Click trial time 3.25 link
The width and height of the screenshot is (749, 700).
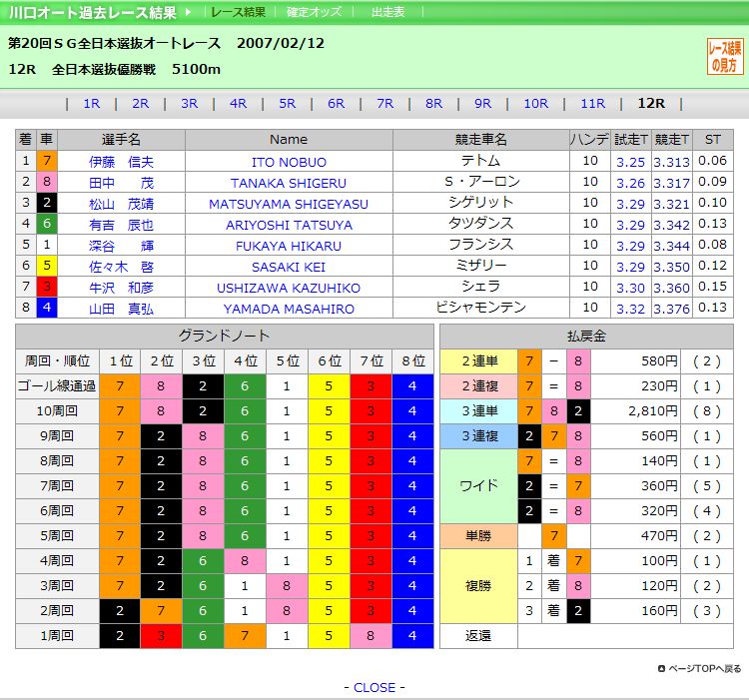[x=630, y=163]
